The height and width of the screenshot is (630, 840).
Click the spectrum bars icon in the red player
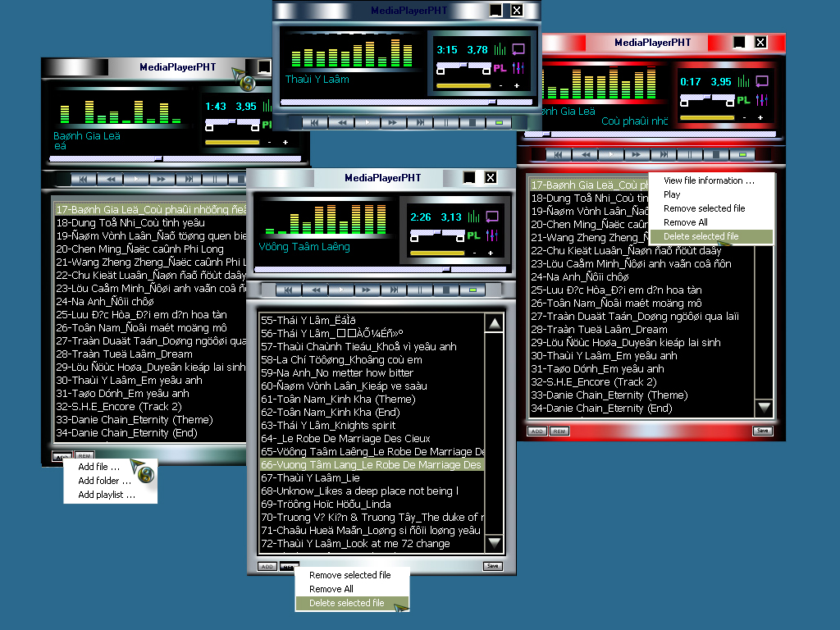(743, 81)
